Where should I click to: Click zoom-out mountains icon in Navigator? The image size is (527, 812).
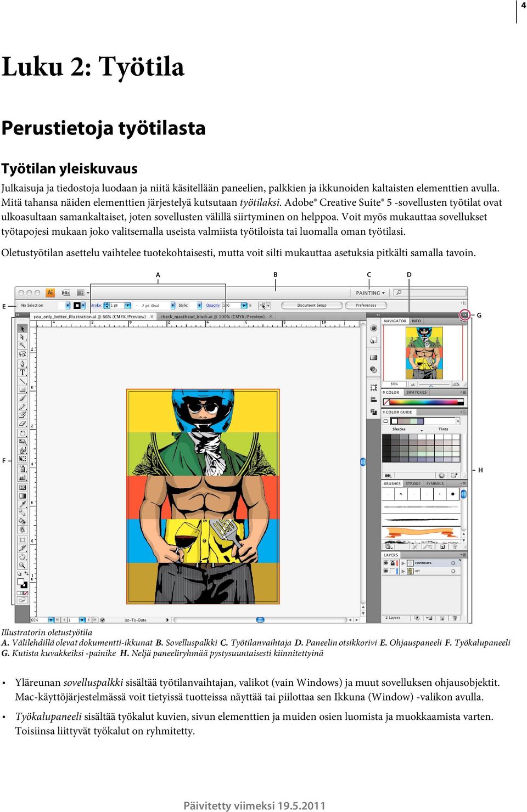(x=413, y=384)
